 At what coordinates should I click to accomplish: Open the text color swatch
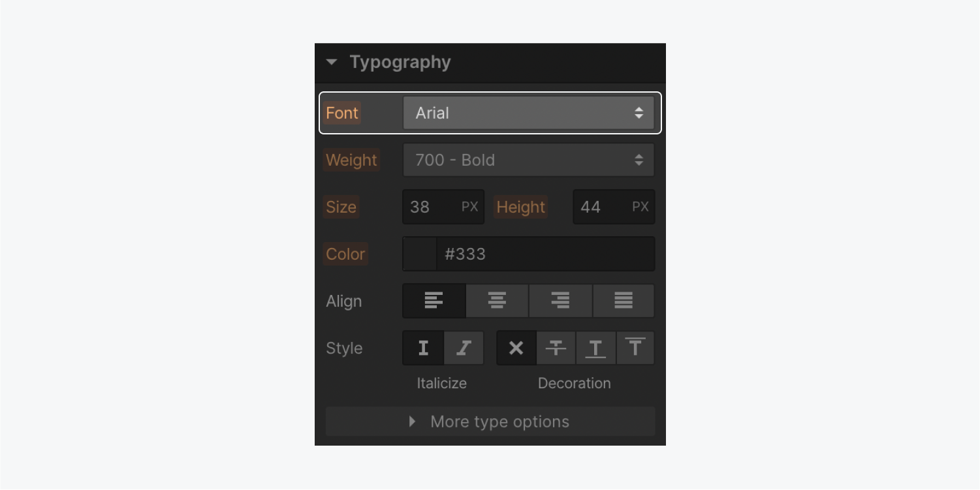click(x=419, y=254)
